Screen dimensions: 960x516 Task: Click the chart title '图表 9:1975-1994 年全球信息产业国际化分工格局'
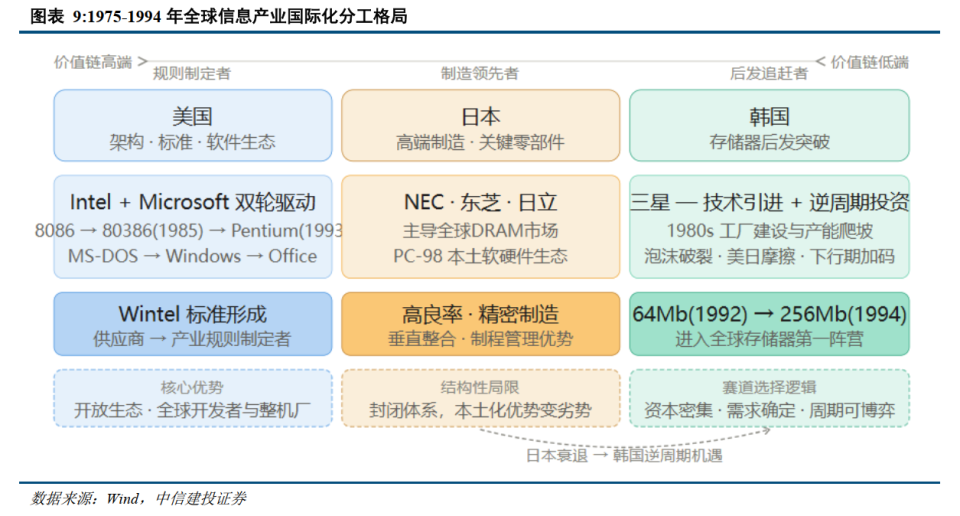[219, 16]
